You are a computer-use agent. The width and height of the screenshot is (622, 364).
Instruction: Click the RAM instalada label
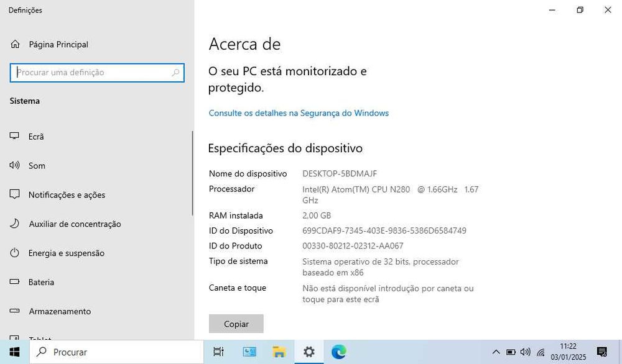[236, 216]
